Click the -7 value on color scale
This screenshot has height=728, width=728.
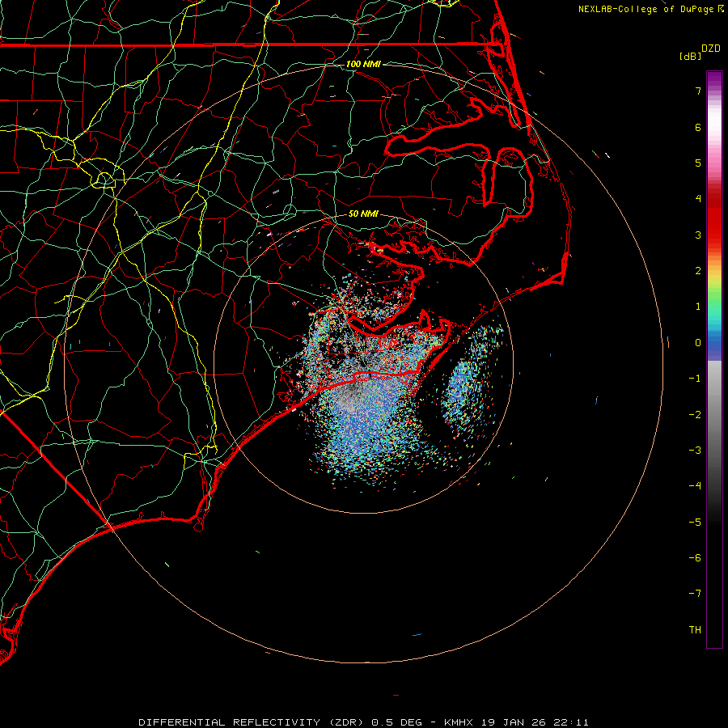[x=695, y=594]
